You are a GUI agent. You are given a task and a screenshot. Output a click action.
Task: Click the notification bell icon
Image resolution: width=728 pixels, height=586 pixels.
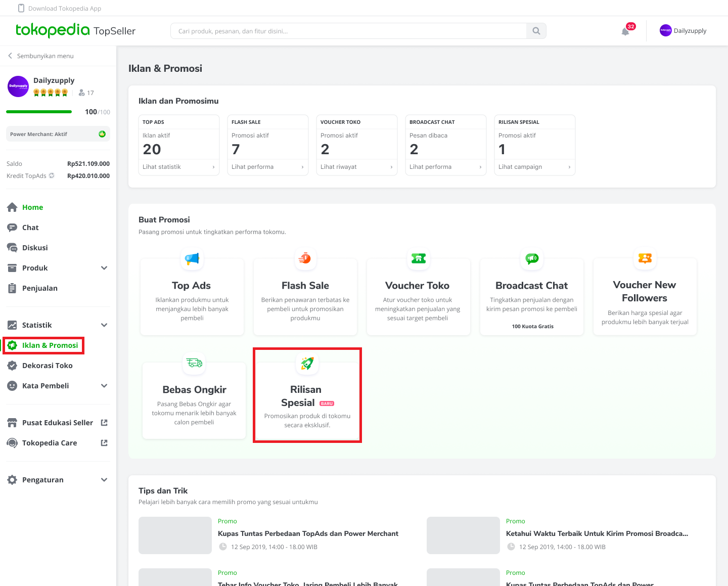pos(625,31)
